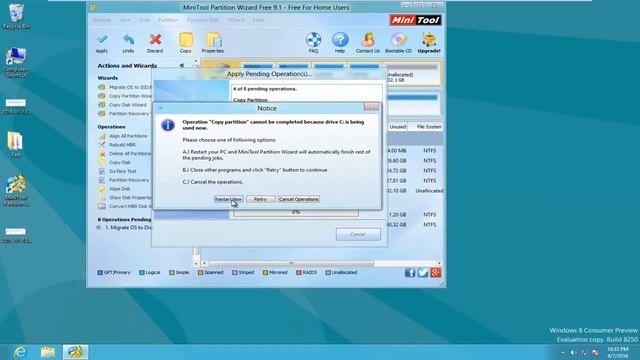Open the Recycle Bin desktop icon
This screenshot has width=640, height=360.
pyautogui.click(x=16, y=16)
